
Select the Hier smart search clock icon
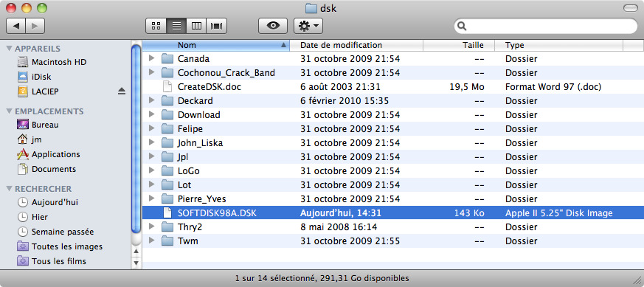pyautogui.click(x=23, y=217)
